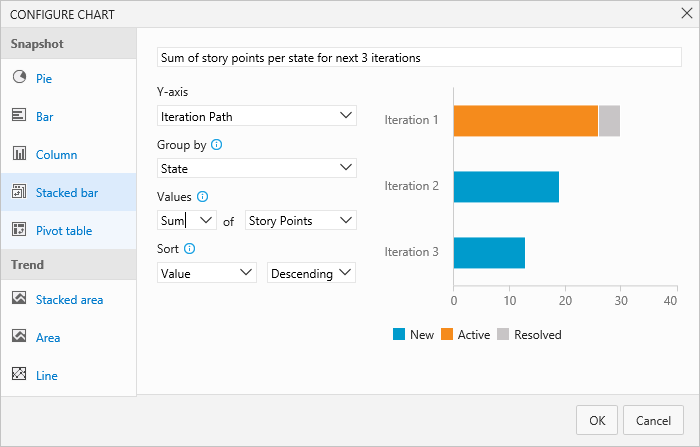Screen dimensions: 700x447
Task: Click the info icon beside Values
Action: [203, 197]
